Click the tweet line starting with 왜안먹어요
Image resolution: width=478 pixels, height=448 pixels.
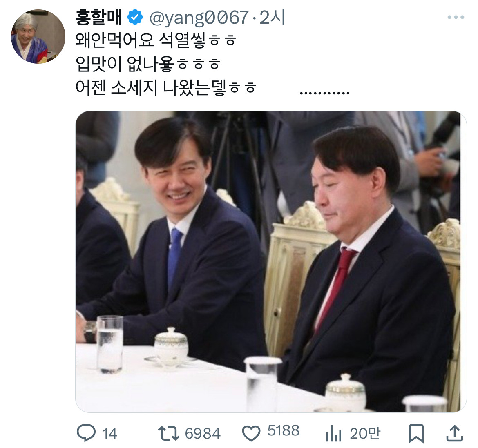(x=156, y=40)
